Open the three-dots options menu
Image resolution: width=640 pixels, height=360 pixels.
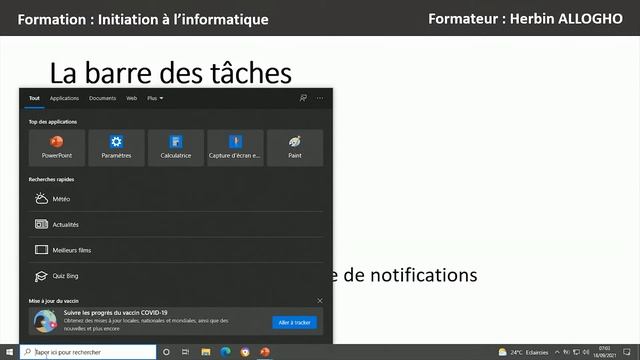click(320, 98)
